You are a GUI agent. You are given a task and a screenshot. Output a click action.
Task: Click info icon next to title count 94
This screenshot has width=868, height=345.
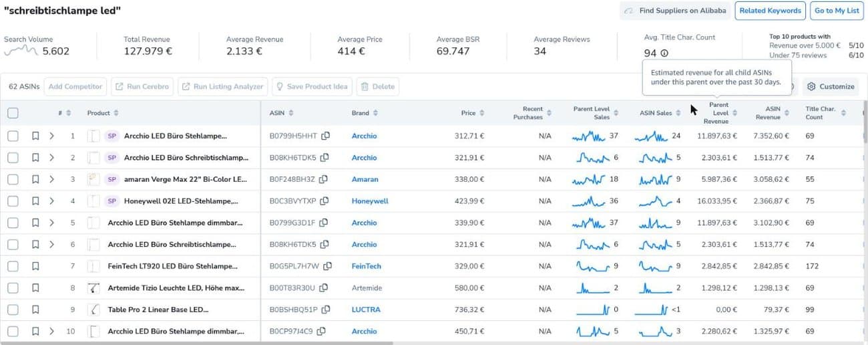[664, 53]
